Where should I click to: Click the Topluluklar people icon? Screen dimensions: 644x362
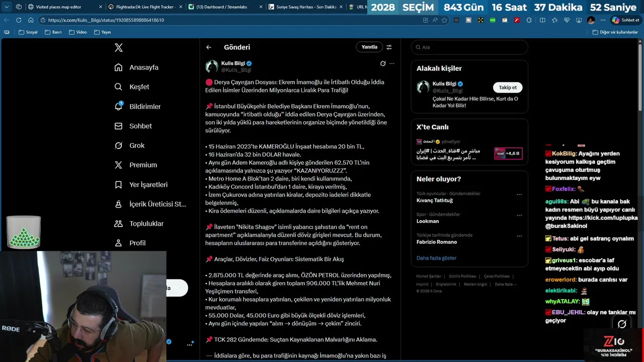(x=118, y=224)
